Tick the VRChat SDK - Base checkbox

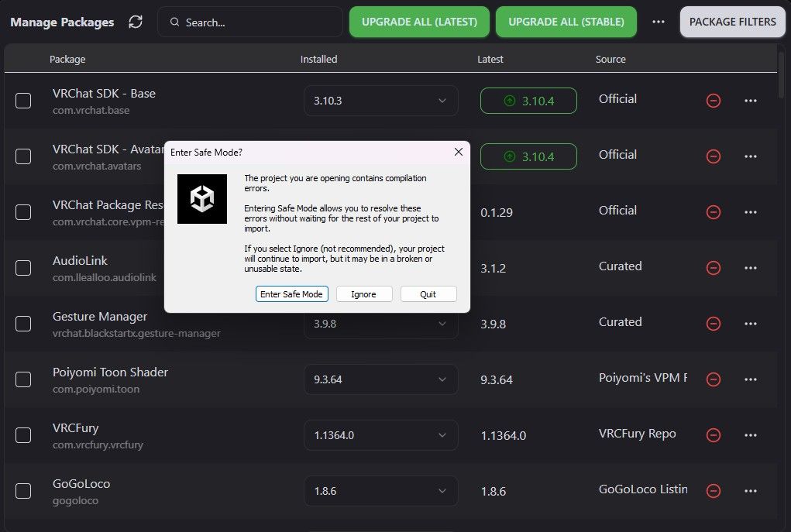pos(23,101)
